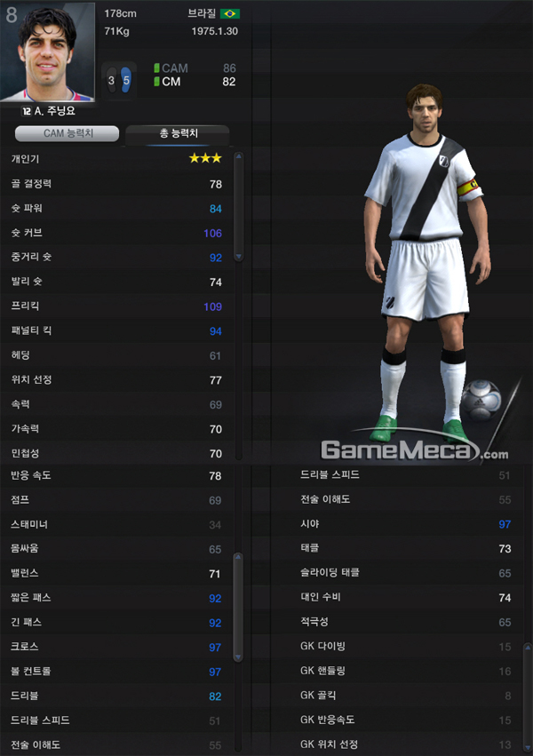Click the lower-left list scroll-down arrow
This screenshot has height=756, width=533.
pyautogui.click(x=237, y=657)
